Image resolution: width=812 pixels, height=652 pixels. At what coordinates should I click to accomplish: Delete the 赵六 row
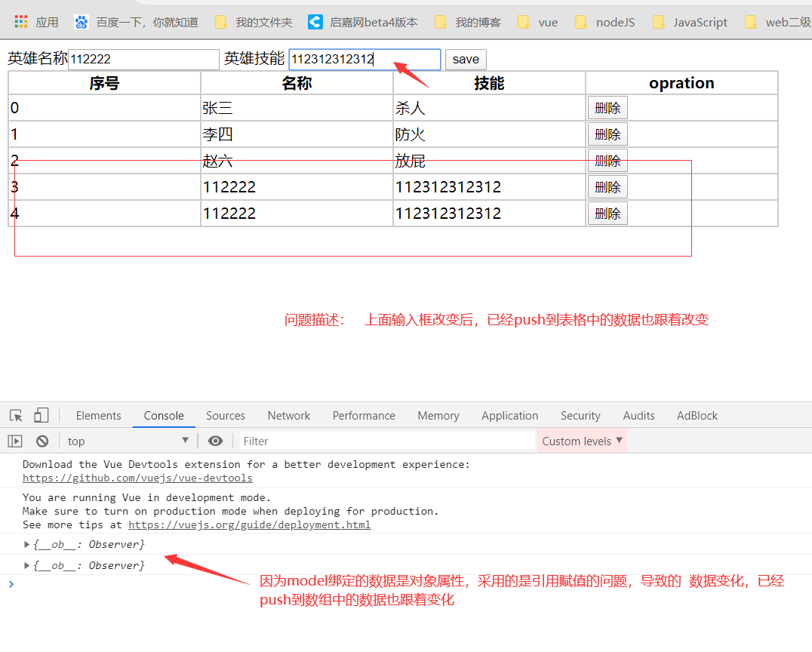[607, 161]
